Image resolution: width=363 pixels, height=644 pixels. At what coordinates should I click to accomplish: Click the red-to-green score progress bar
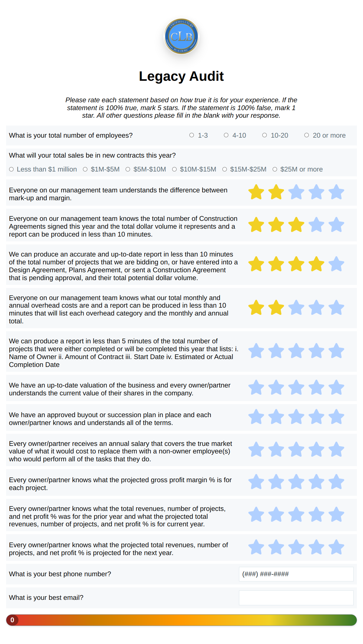(x=181, y=620)
